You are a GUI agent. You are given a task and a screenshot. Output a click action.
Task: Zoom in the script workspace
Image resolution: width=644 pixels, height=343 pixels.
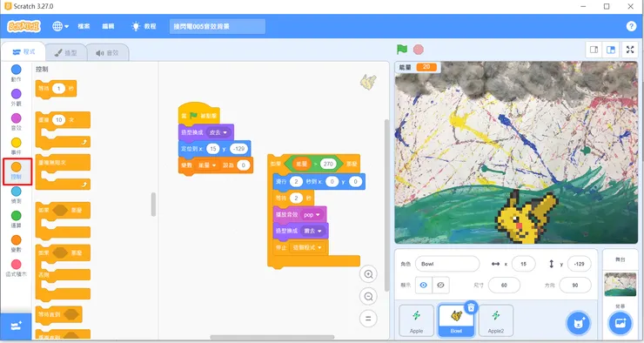[x=368, y=274]
